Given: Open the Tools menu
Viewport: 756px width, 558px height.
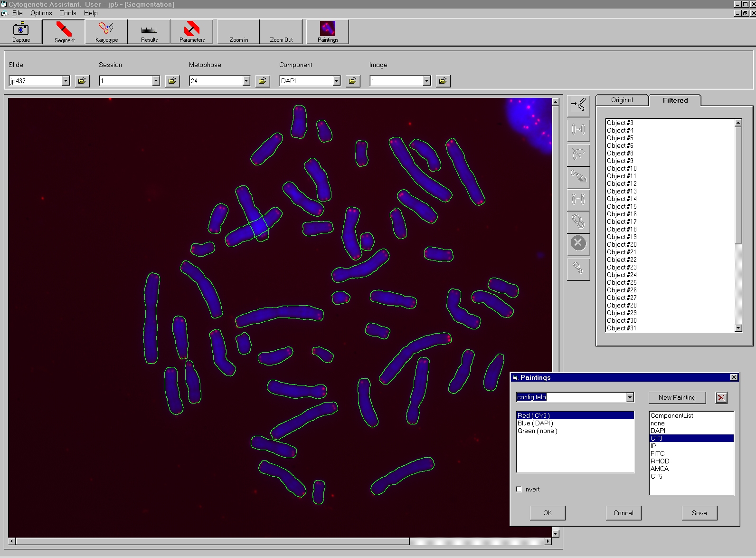Looking at the screenshot, I should (x=68, y=13).
